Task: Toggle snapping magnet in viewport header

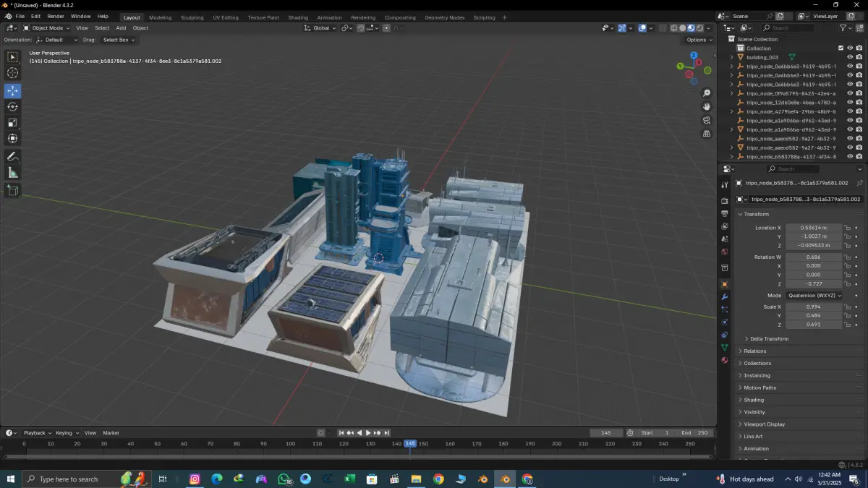Action: tap(359, 28)
